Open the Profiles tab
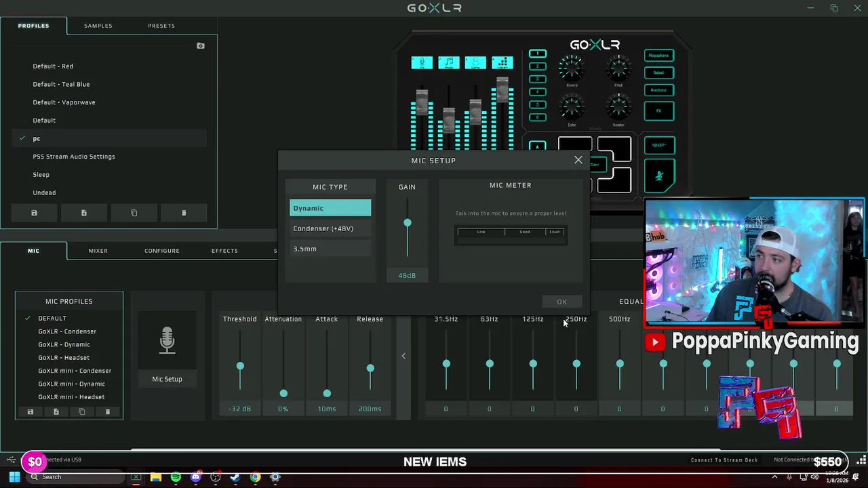 (x=33, y=26)
